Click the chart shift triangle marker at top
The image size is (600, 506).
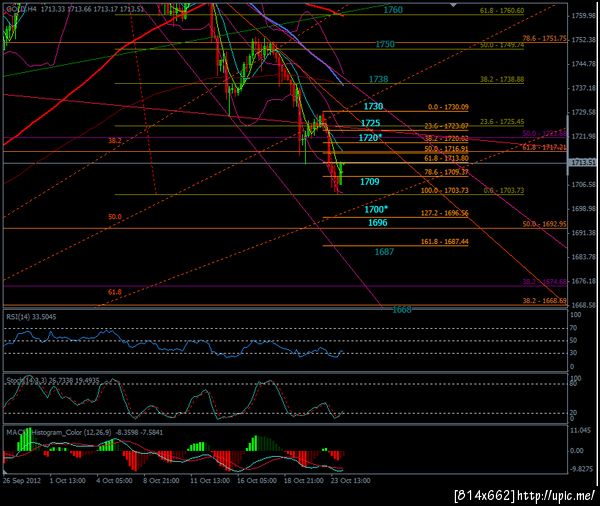pos(453,5)
